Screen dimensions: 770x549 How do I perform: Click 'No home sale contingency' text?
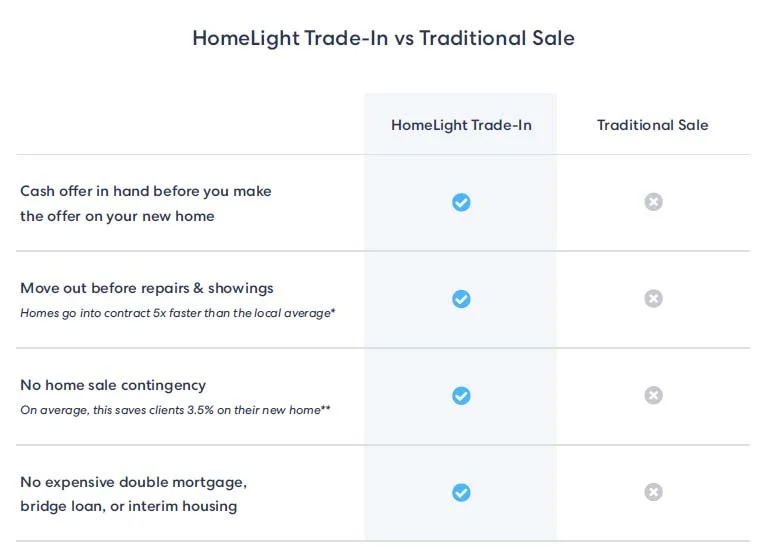pos(113,385)
